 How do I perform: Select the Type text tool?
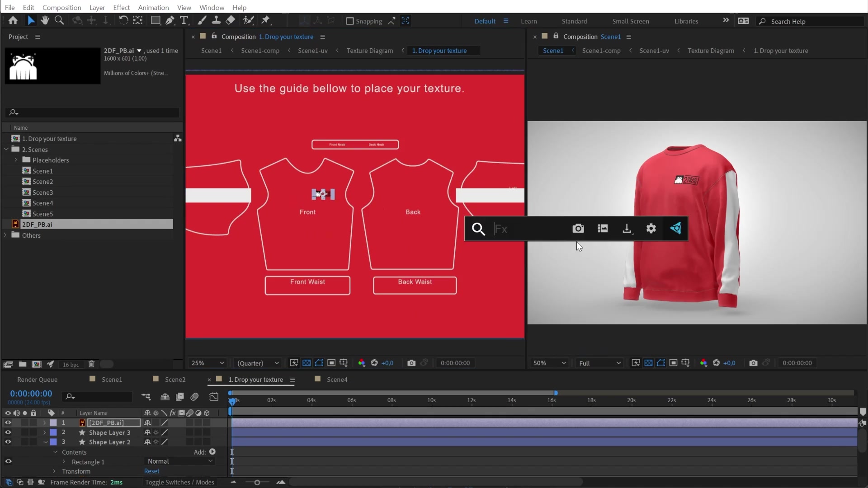(184, 20)
